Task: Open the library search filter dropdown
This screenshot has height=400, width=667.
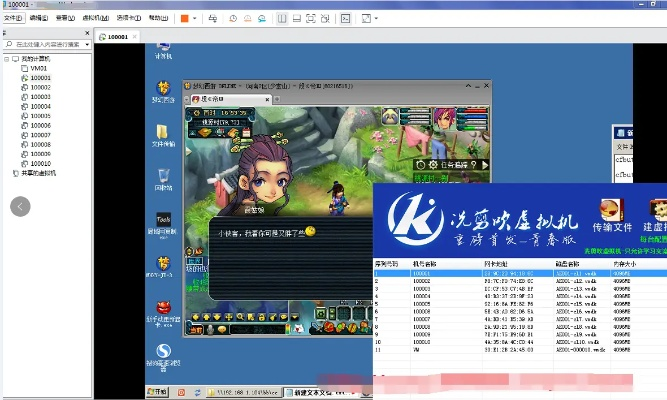Action: (x=87, y=44)
